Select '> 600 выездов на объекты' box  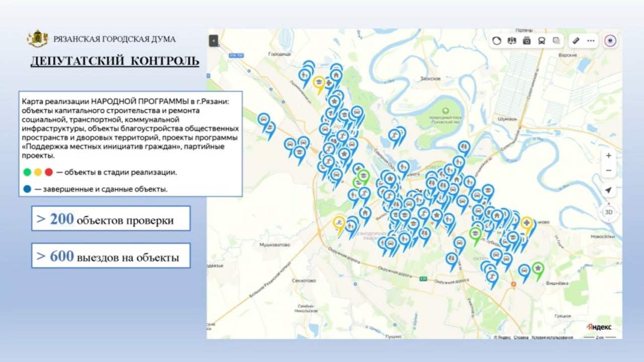point(111,256)
